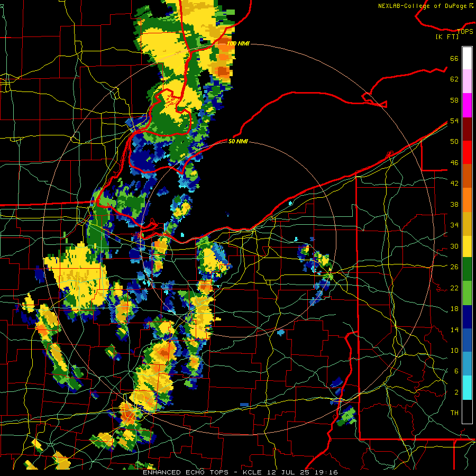Click the black TH legend swatch

tap(467, 411)
